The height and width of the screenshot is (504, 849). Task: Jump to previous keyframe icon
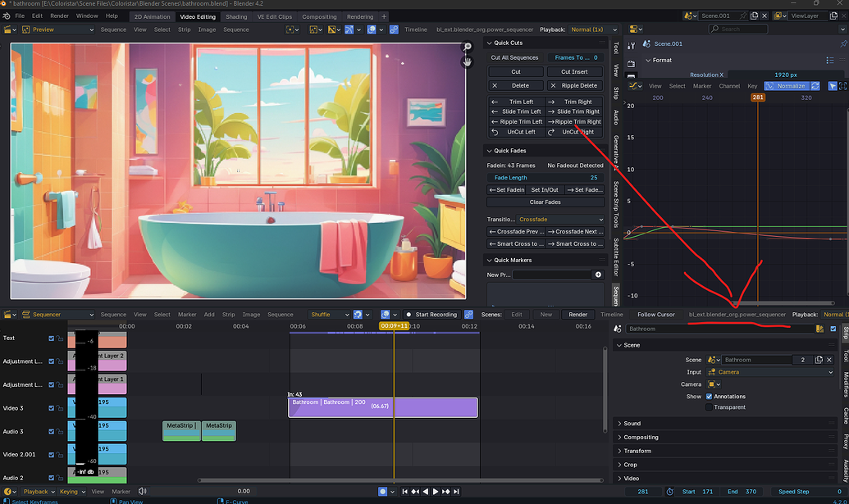tap(415, 492)
